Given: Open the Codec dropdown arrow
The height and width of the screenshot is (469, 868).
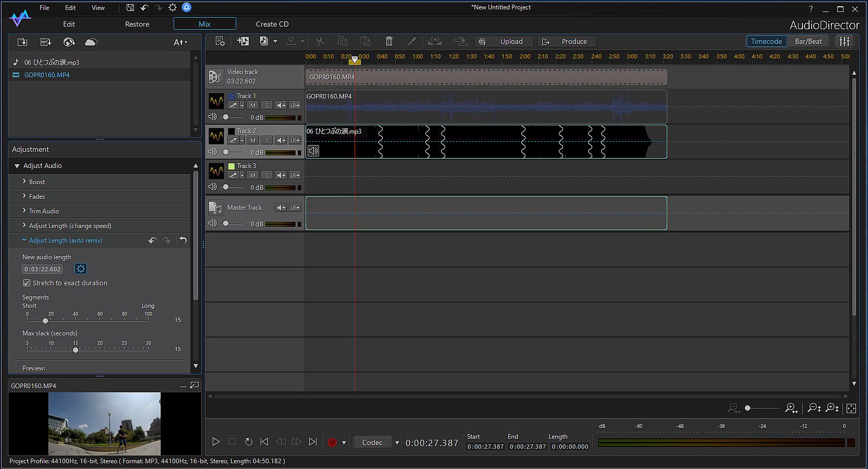Looking at the screenshot, I should click(x=397, y=442).
